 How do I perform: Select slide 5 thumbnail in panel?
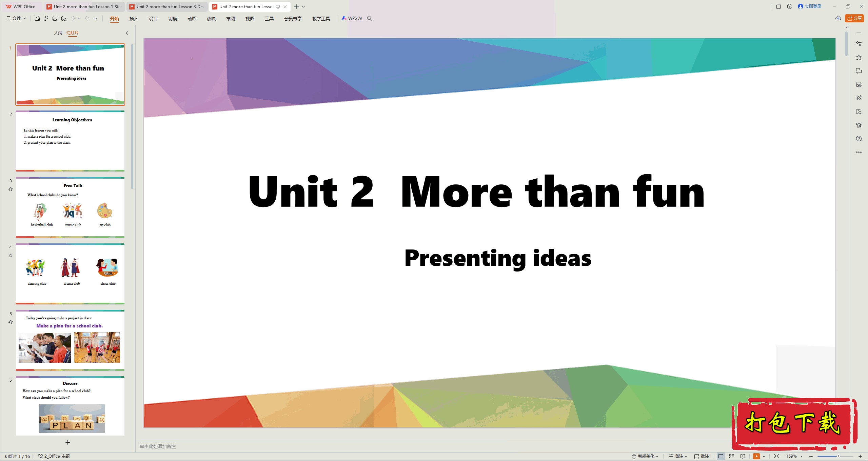tap(70, 339)
